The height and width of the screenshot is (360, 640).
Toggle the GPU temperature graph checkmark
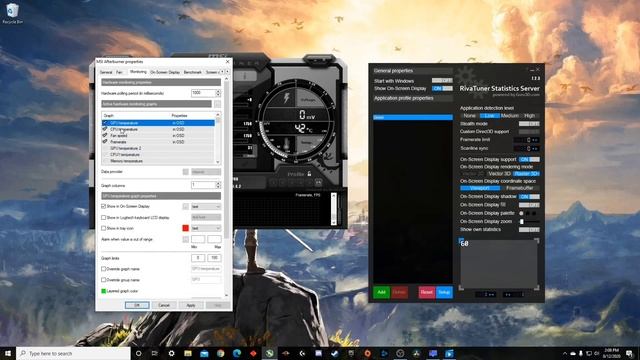(x=105, y=123)
